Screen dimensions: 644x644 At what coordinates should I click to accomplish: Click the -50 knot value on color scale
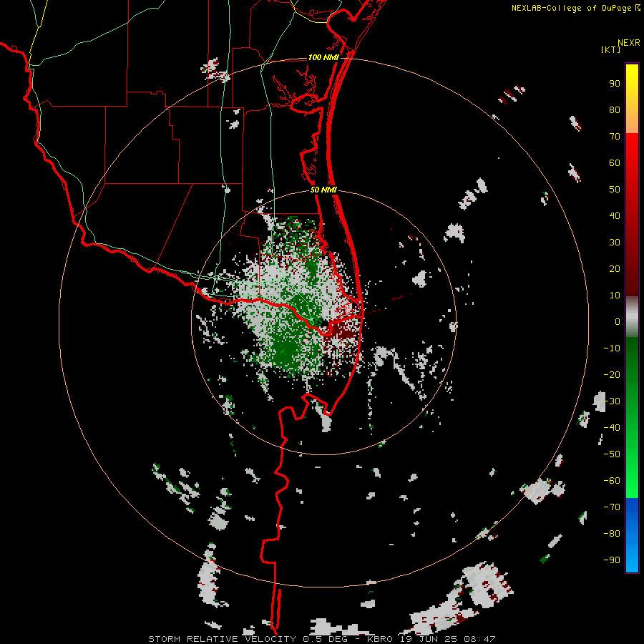click(612, 454)
